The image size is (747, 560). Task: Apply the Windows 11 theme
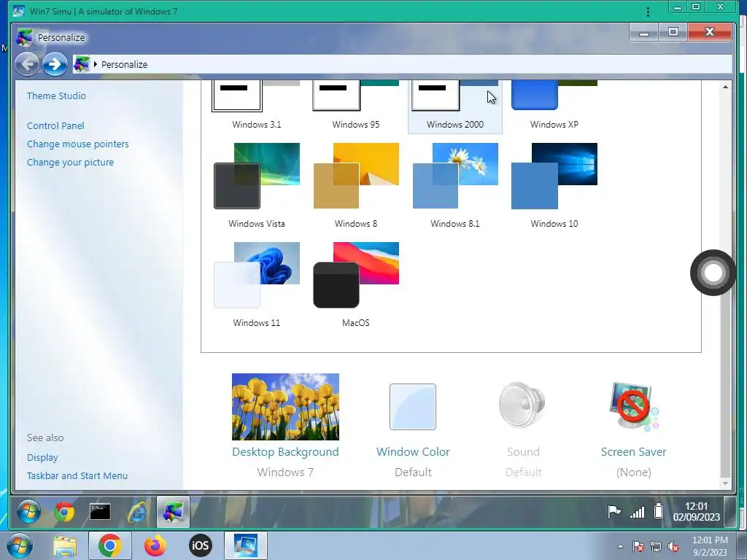tap(256, 275)
